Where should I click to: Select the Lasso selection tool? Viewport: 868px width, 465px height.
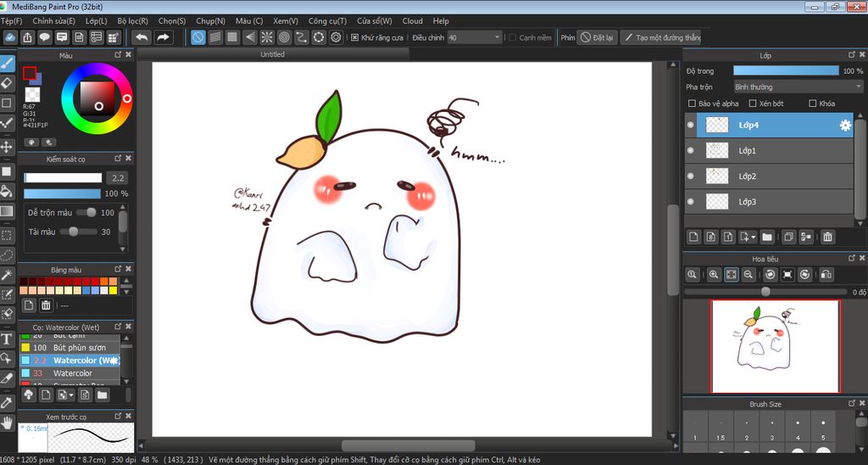[7, 255]
